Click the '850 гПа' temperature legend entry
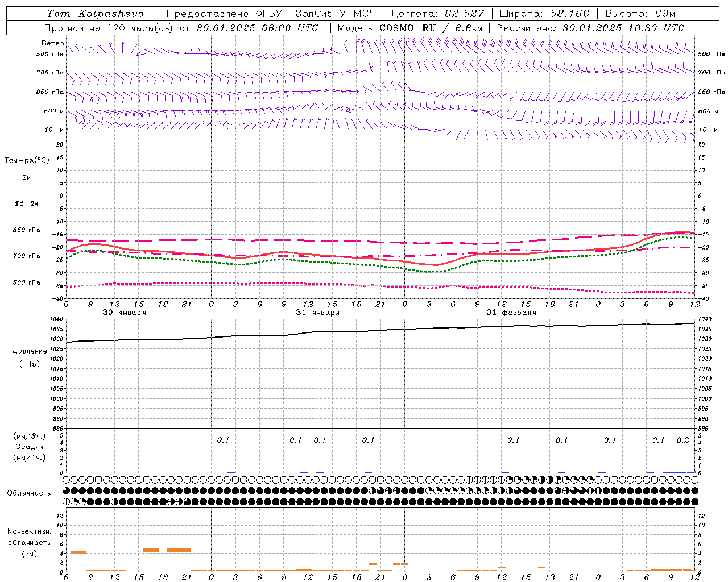Image resolution: width=728 pixels, height=582 pixels. 27,230
